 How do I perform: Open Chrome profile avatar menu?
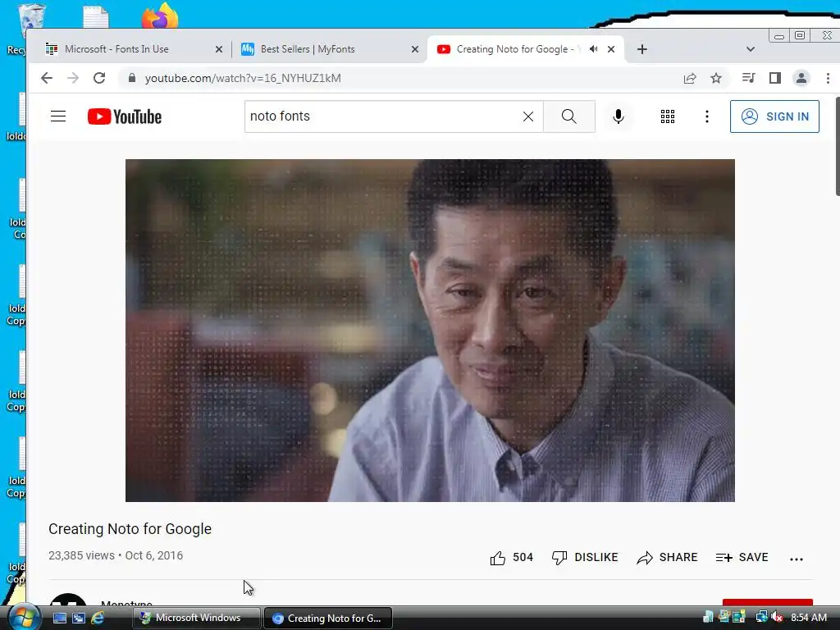coord(801,78)
